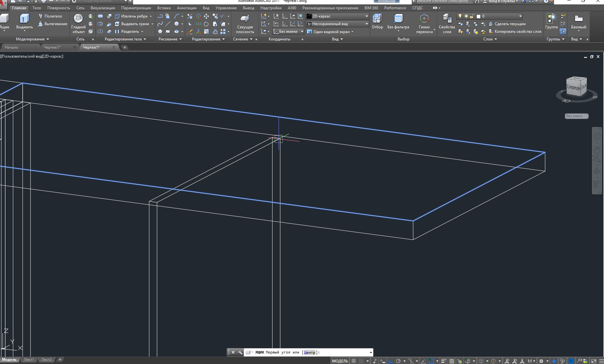Select the Секущая плоскость section plane tool
This screenshot has width=604, height=364.
click(x=245, y=19)
